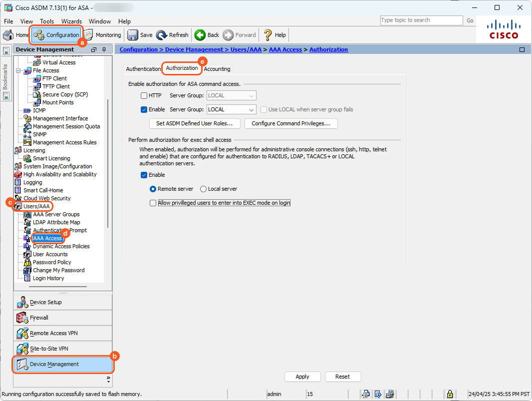532x401 pixels.
Task: Open Site-to-Site VPN section
Action: [22, 349]
